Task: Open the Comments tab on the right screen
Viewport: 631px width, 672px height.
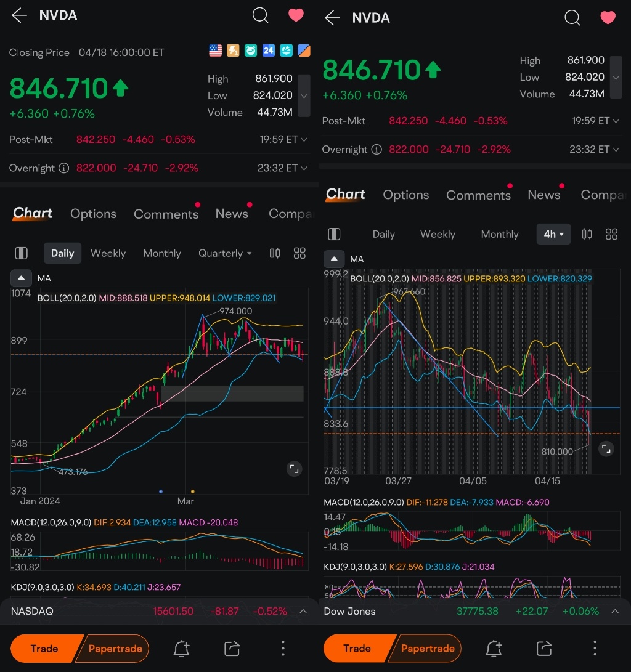Action: click(478, 195)
